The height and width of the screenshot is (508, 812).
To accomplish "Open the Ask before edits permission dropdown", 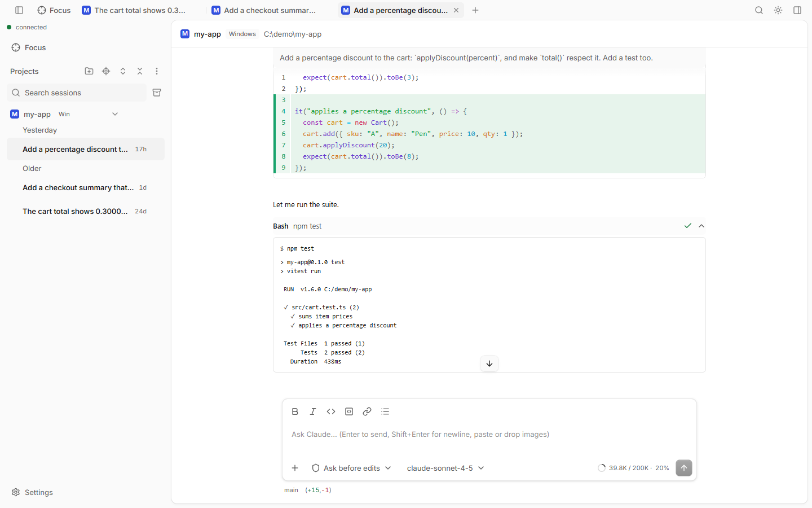I will 352,468.
